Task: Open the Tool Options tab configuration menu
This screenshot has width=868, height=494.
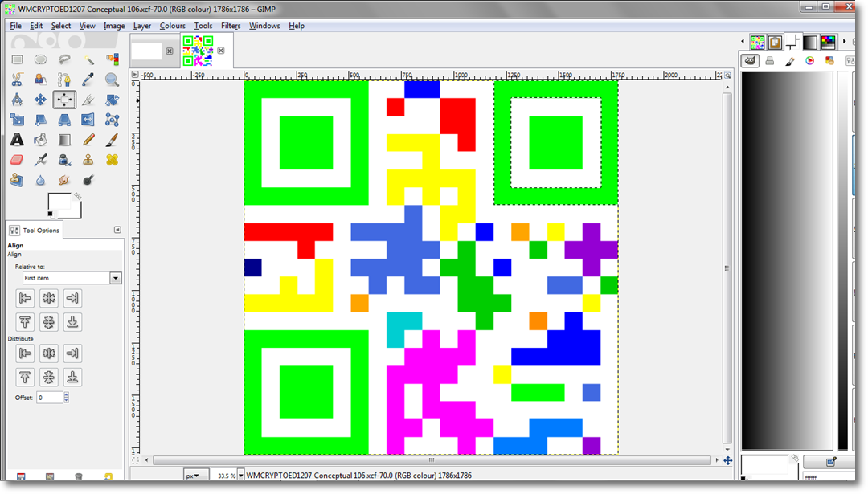Action: [117, 230]
